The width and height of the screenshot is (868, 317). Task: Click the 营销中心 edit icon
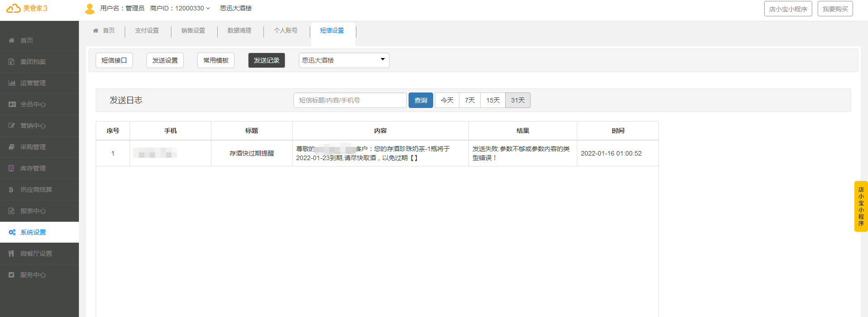tap(12, 126)
